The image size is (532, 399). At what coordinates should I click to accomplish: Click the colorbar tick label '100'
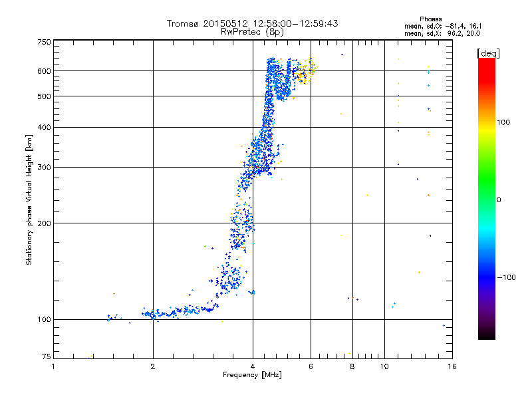503,122
